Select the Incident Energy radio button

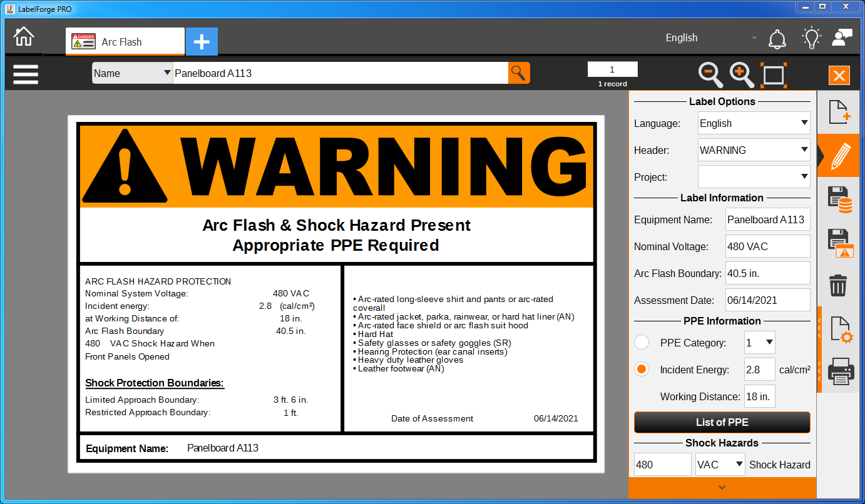point(642,369)
